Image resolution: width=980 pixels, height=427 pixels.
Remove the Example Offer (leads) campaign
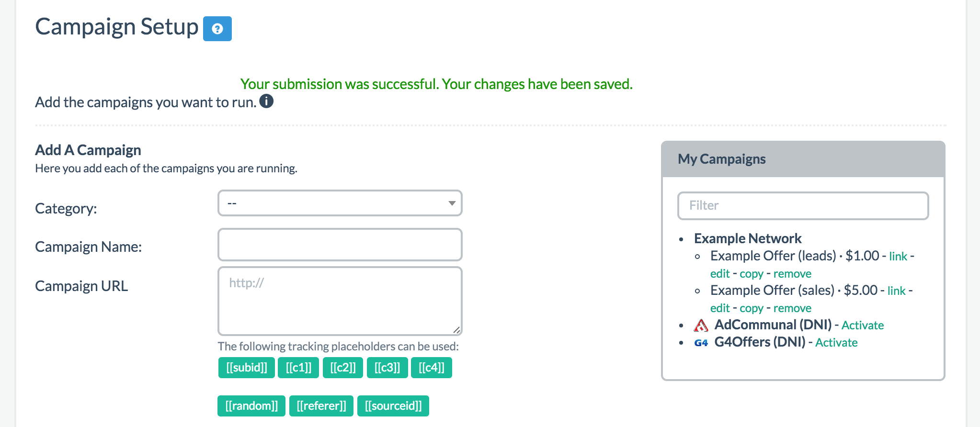click(x=793, y=273)
